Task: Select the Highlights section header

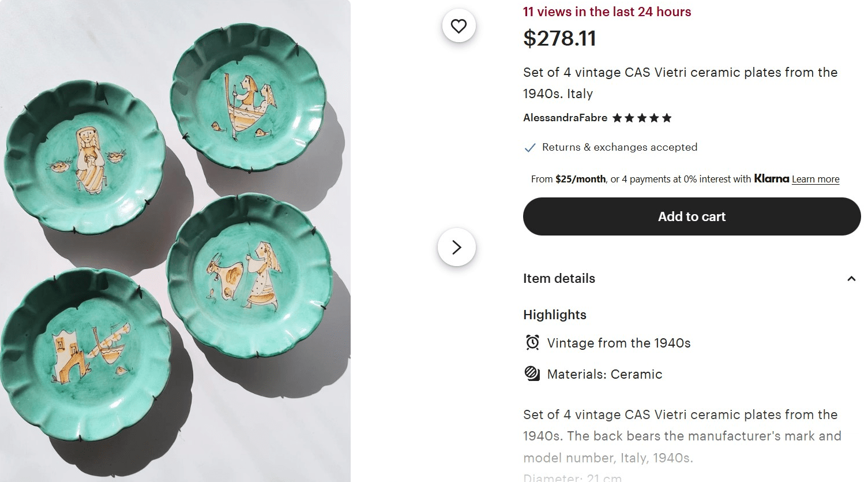Action: [x=554, y=315]
